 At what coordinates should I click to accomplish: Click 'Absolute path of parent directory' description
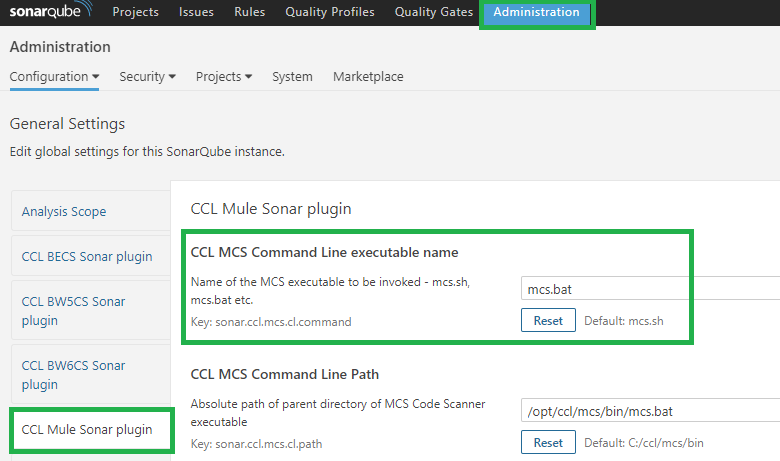pos(338,413)
